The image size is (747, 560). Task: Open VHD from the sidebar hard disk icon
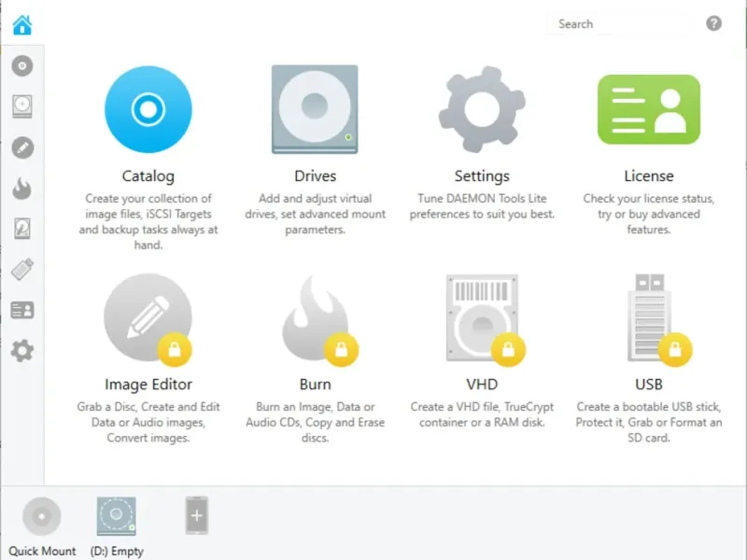21,229
